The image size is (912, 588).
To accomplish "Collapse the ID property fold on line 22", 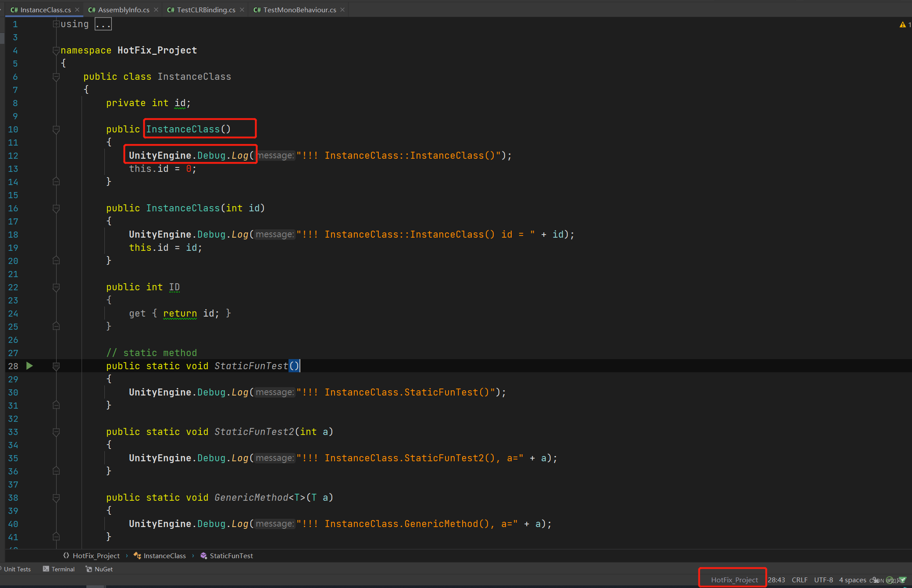I will (x=56, y=287).
